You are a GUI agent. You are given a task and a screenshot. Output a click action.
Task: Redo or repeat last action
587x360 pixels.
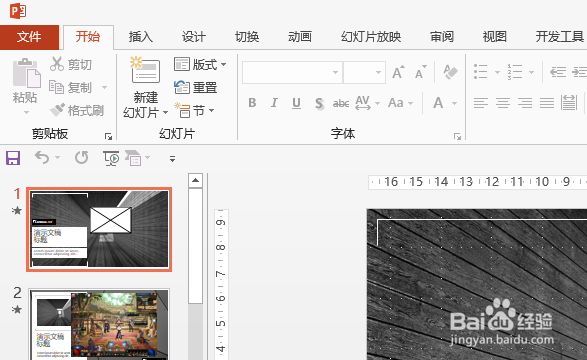(81, 158)
